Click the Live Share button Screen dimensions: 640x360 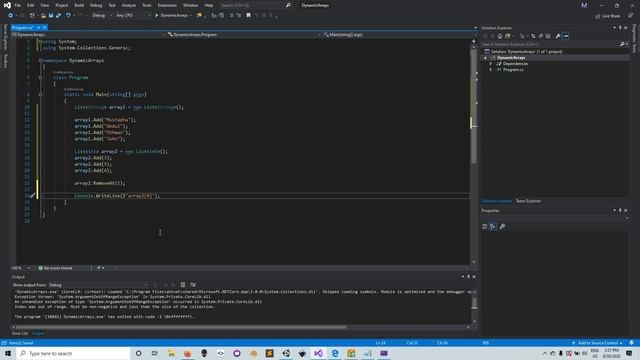[608, 16]
